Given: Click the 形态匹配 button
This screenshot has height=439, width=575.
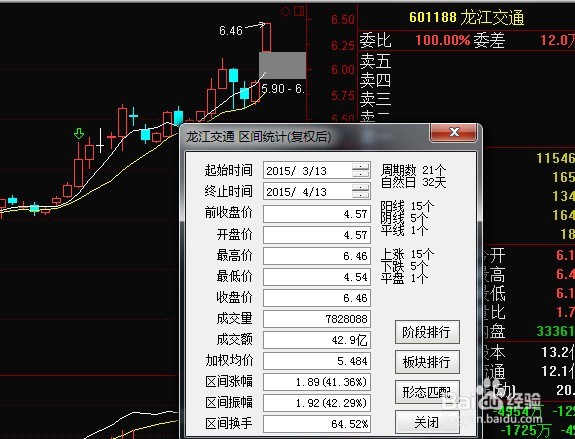Looking at the screenshot, I should 427,392.
